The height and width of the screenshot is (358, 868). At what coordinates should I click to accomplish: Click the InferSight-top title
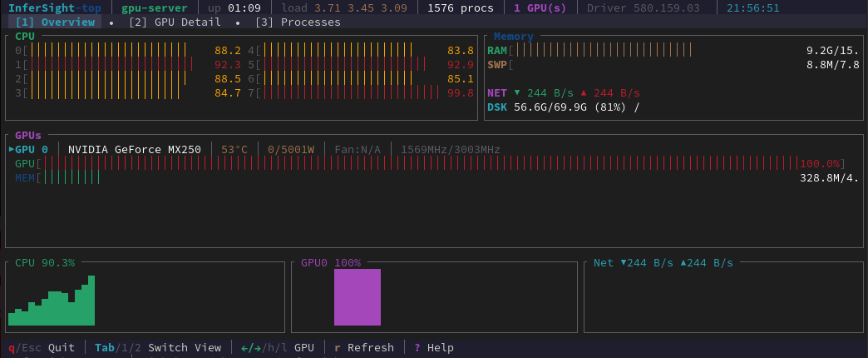[55, 7]
